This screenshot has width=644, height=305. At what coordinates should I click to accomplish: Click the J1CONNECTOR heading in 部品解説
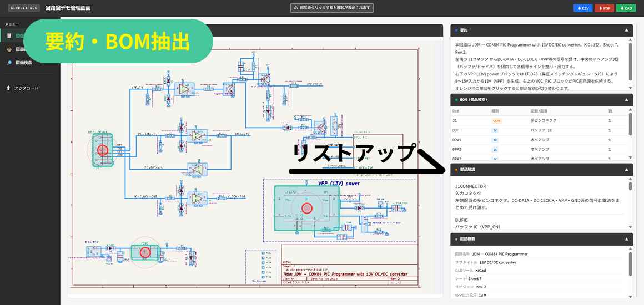[471, 186]
